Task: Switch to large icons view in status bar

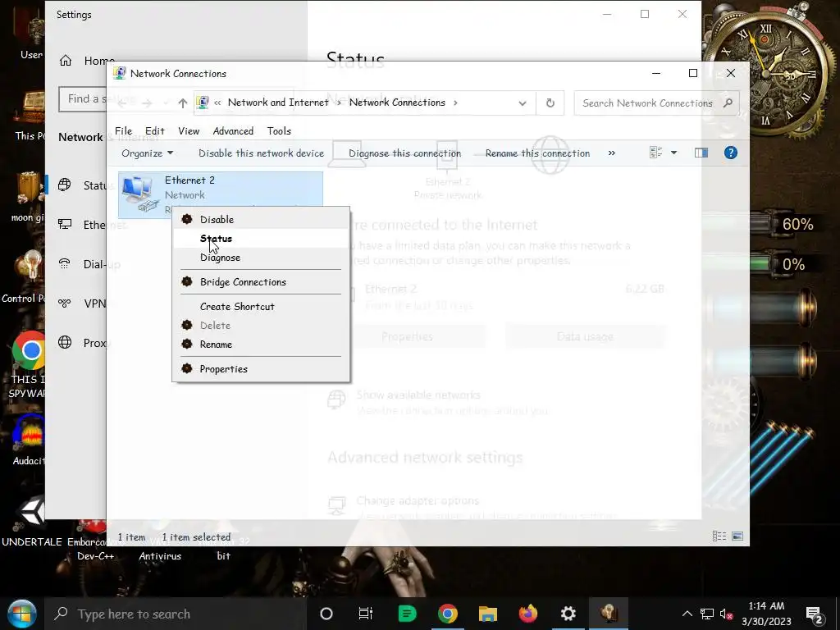Action: pyautogui.click(x=737, y=536)
